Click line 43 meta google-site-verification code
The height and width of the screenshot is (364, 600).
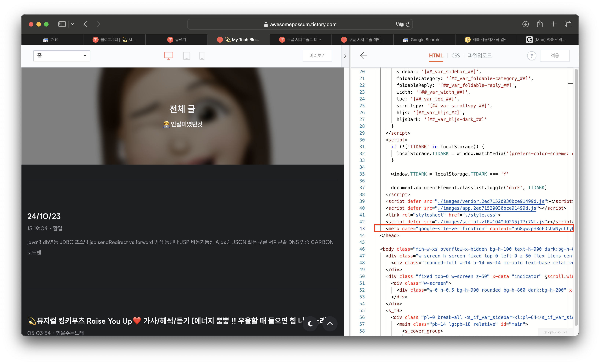coord(474,228)
